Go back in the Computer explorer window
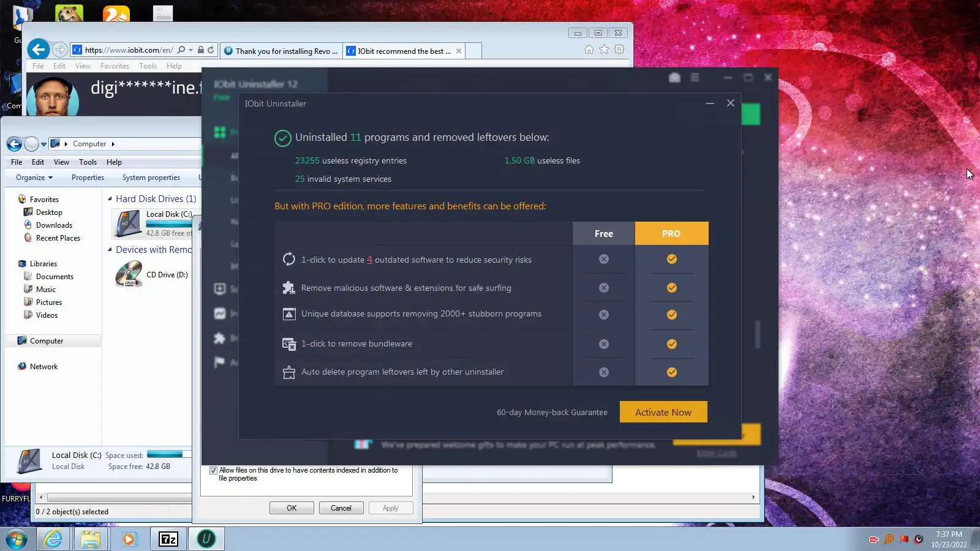Viewport: 980px width, 551px height. (14, 144)
